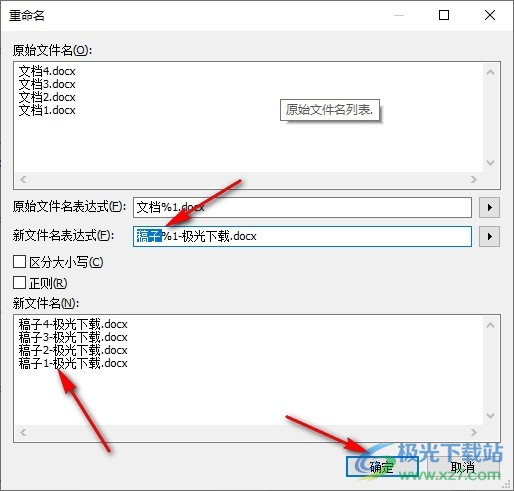Close the 重命名 dialog window
This screenshot has width=514, height=491.
click(490, 15)
